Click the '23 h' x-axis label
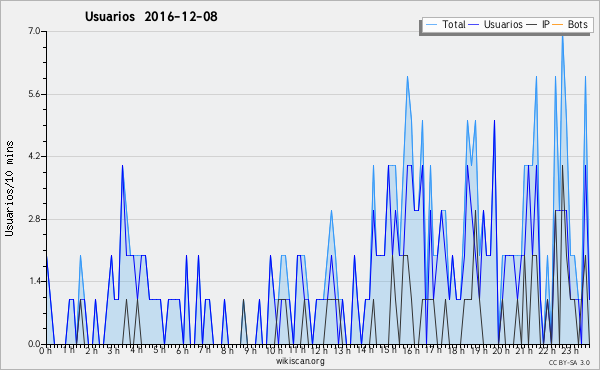 (569, 350)
